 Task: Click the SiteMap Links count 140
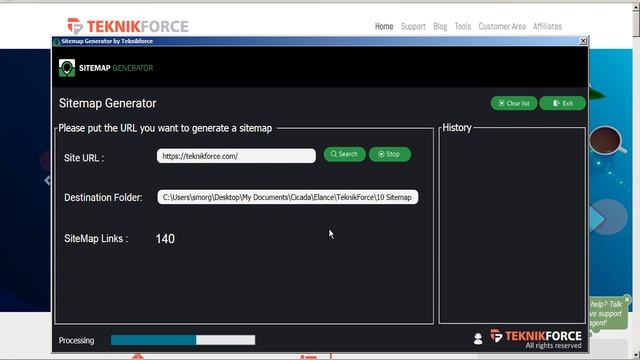point(165,239)
